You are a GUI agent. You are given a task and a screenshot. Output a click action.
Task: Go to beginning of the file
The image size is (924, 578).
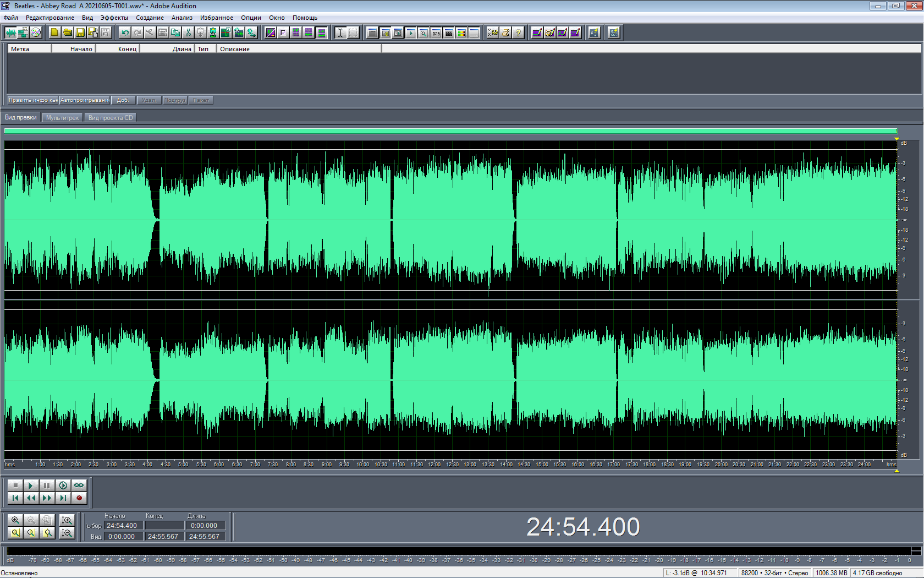click(15, 498)
